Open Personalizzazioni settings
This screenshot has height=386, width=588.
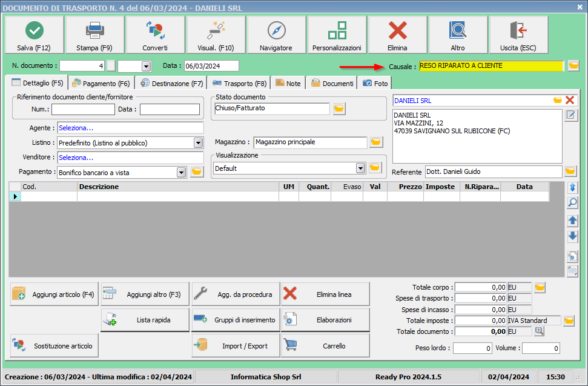point(337,35)
